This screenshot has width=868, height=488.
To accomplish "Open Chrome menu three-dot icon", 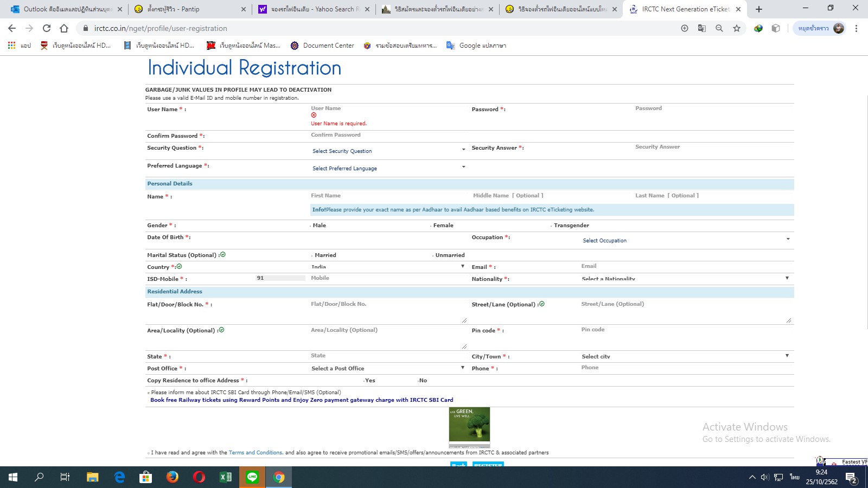I will point(856,28).
